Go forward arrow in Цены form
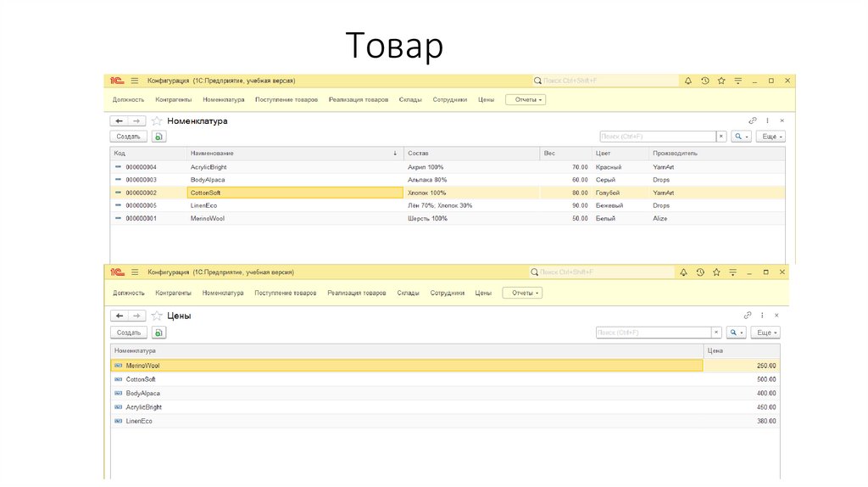 click(x=136, y=316)
